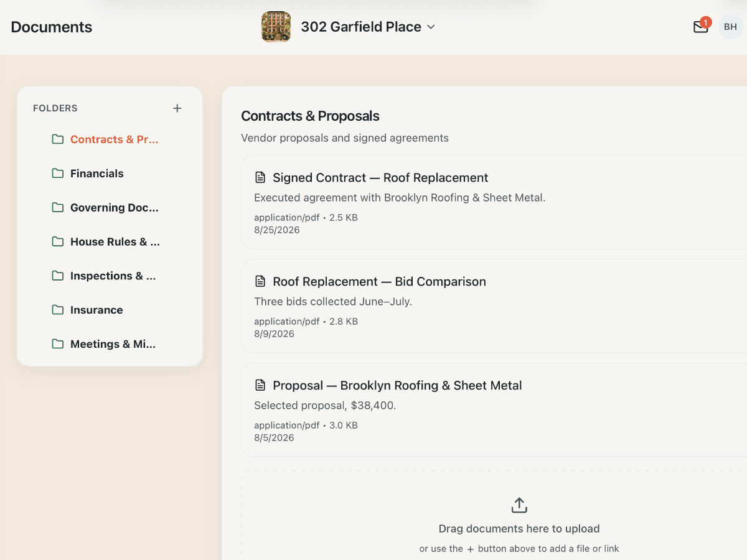Screen dimensions: 747x560
Task: Click Three bids collected June–July description
Action: coord(333,302)
